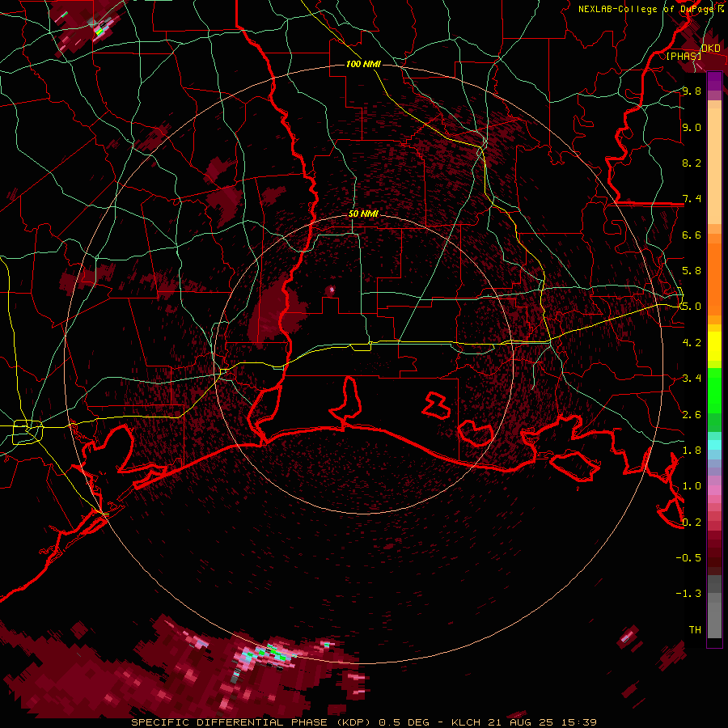Image resolution: width=728 pixels, height=728 pixels.
Task: Click the 4.2 value on the color scale
Action: 692,342
